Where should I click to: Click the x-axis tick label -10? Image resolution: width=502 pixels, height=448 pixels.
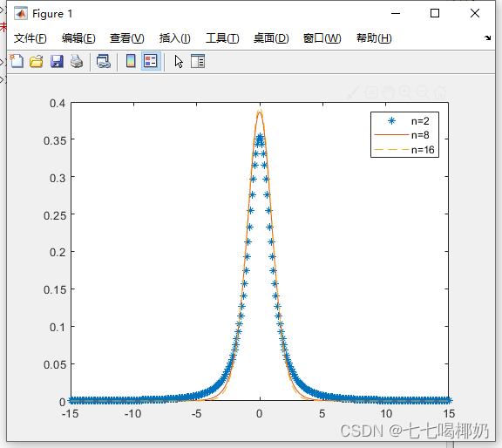tap(132, 414)
